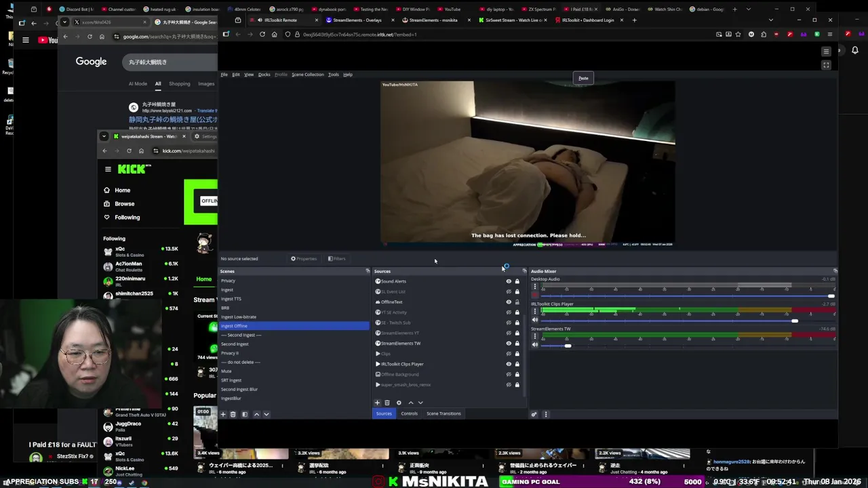
Task: Open scene filters icon in Scenes toolbar
Action: click(x=245, y=414)
